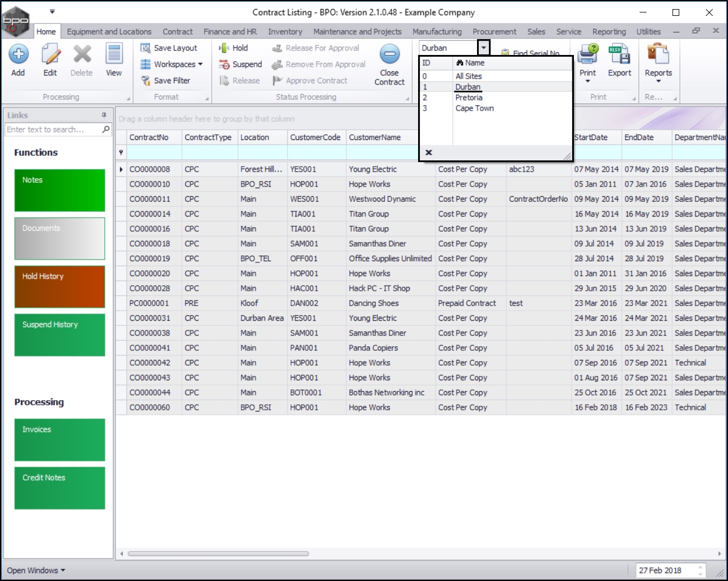
Task: Click the horizontal scrollbar of the grid
Action: 218,554
